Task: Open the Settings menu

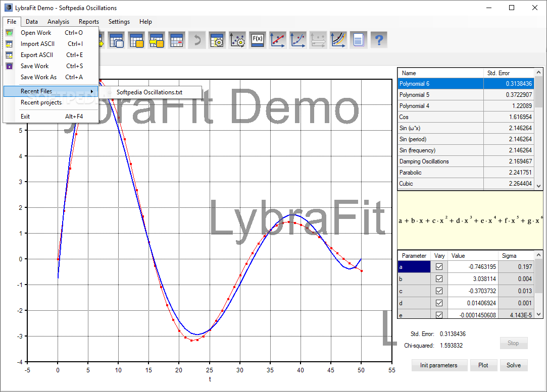Action: click(119, 22)
